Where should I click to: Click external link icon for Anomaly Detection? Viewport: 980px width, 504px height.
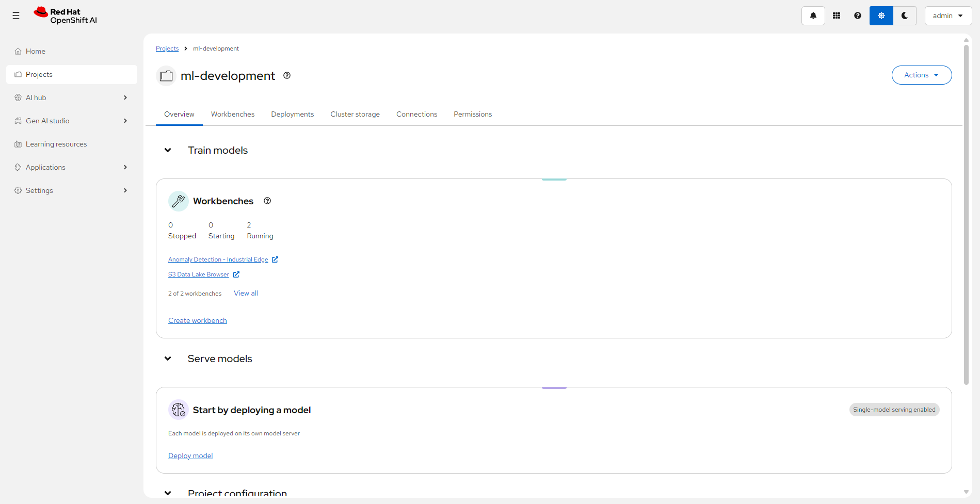click(275, 259)
